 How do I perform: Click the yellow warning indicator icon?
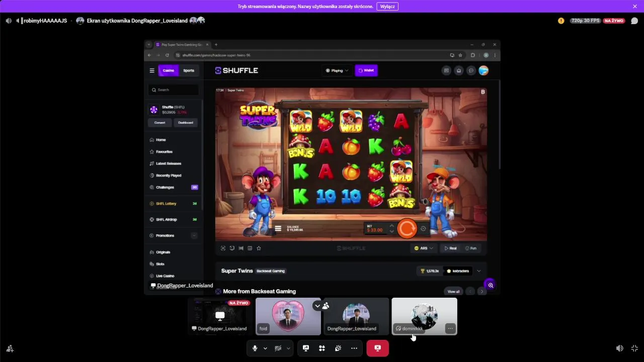561,21
